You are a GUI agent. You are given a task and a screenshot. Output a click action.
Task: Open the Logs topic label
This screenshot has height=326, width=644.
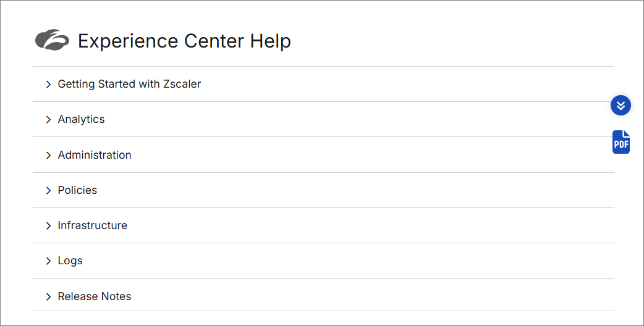tap(70, 261)
